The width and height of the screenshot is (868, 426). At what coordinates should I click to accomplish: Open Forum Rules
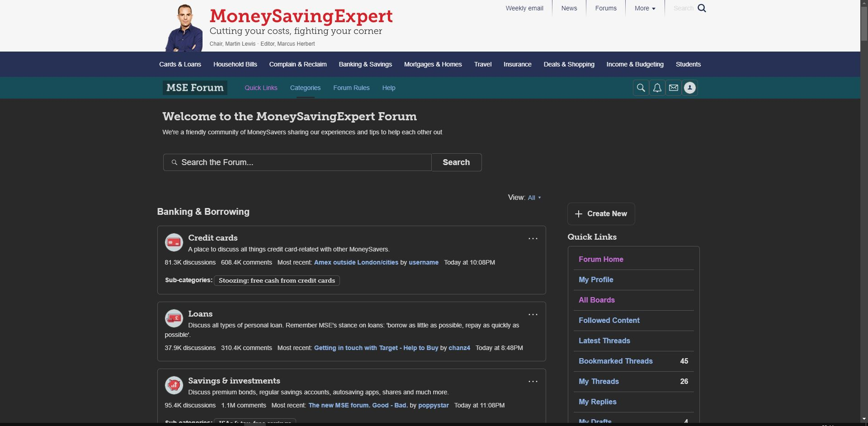[x=351, y=88]
